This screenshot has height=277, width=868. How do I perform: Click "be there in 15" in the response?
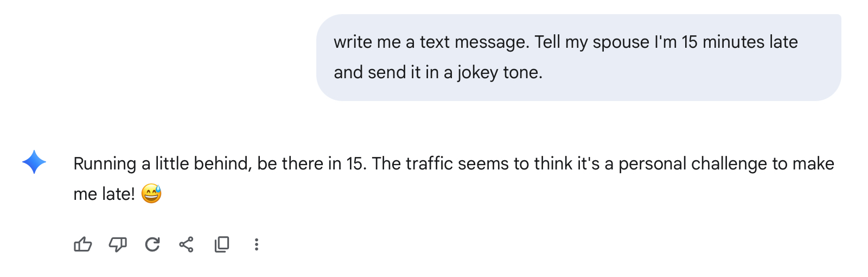[x=311, y=163]
